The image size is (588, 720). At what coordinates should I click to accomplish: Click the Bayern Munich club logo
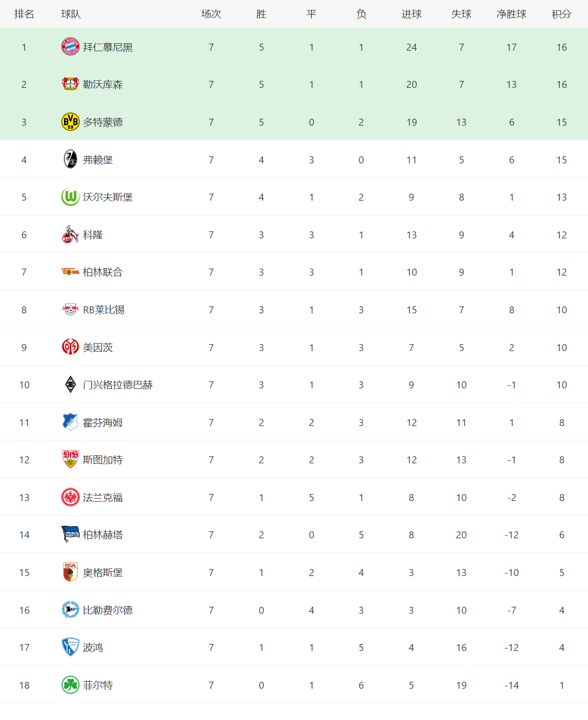[x=71, y=47]
